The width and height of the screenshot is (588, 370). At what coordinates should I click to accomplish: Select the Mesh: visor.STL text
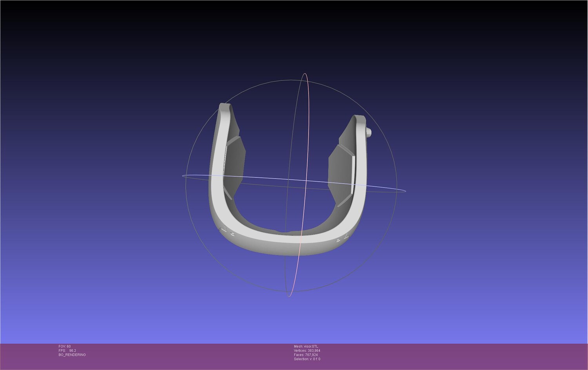pos(306,347)
